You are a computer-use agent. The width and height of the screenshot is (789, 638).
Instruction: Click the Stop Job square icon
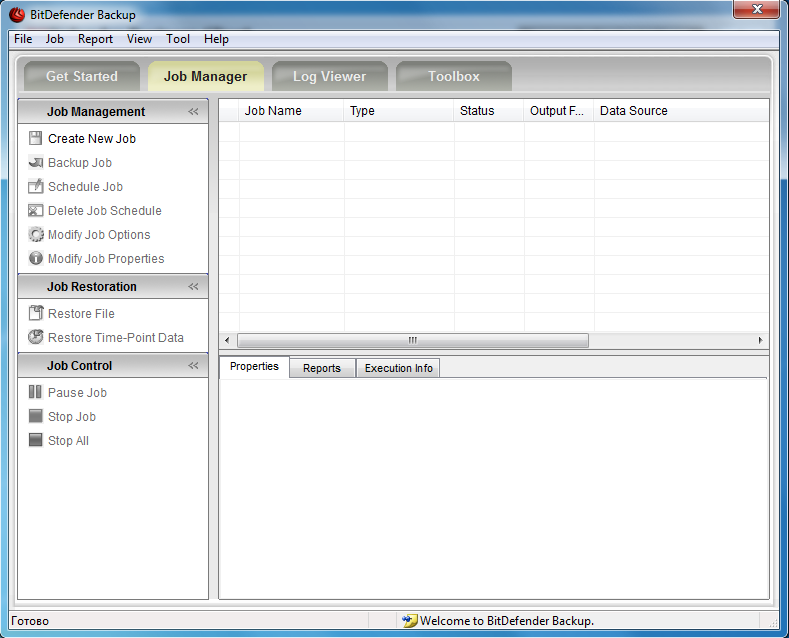click(x=35, y=416)
